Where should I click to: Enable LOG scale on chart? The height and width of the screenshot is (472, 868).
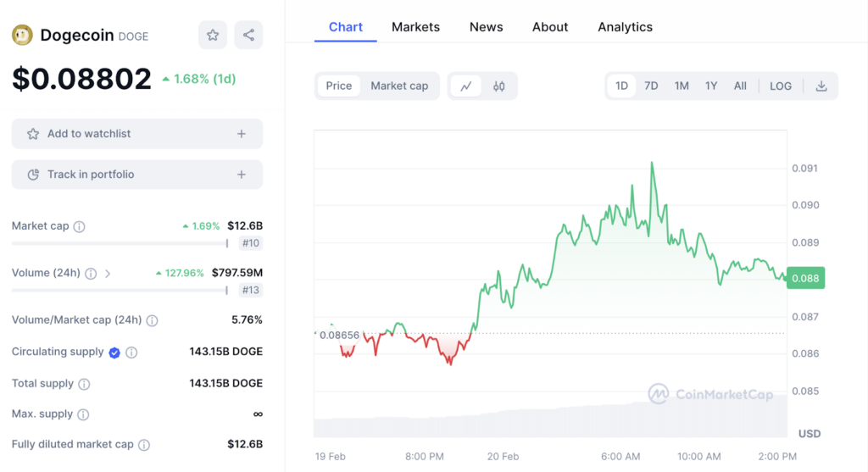[x=781, y=86]
